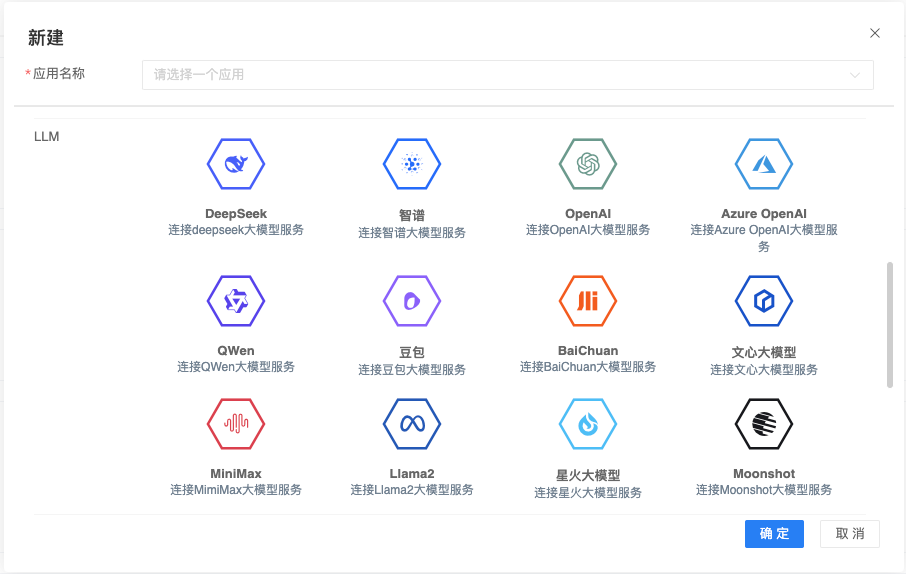
Task: Select the DeepSeek whale hexagon icon
Action: pos(236,164)
